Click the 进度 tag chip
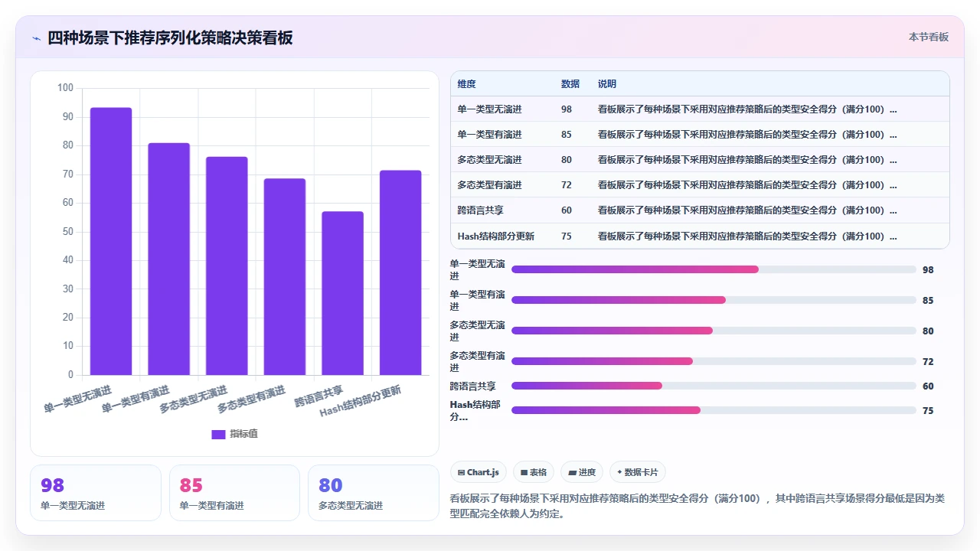This screenshot has height=551, width=980. [x=582, y=472]
